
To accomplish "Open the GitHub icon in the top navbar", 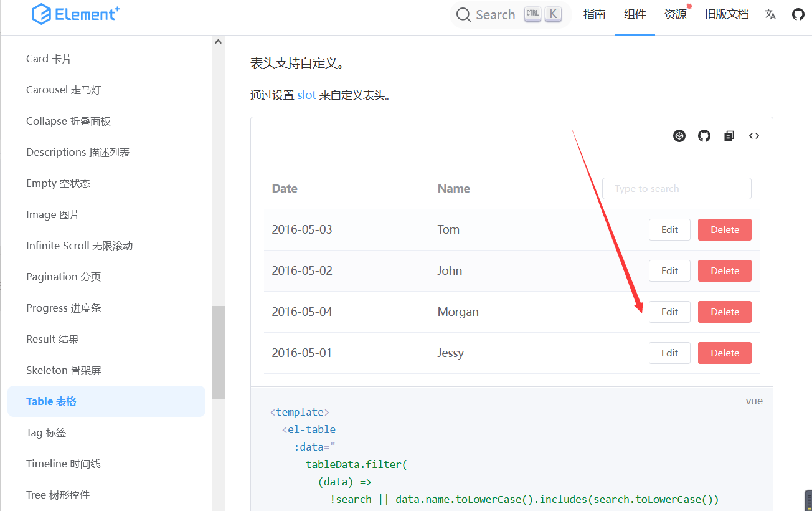I will click(798, 14).
